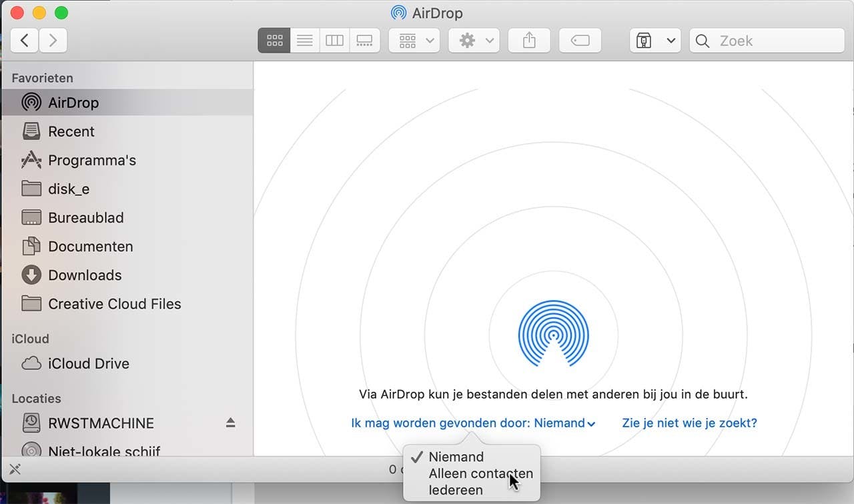Click the Tags icon in the toolbar
854x504 pixels.
[580, 40]
